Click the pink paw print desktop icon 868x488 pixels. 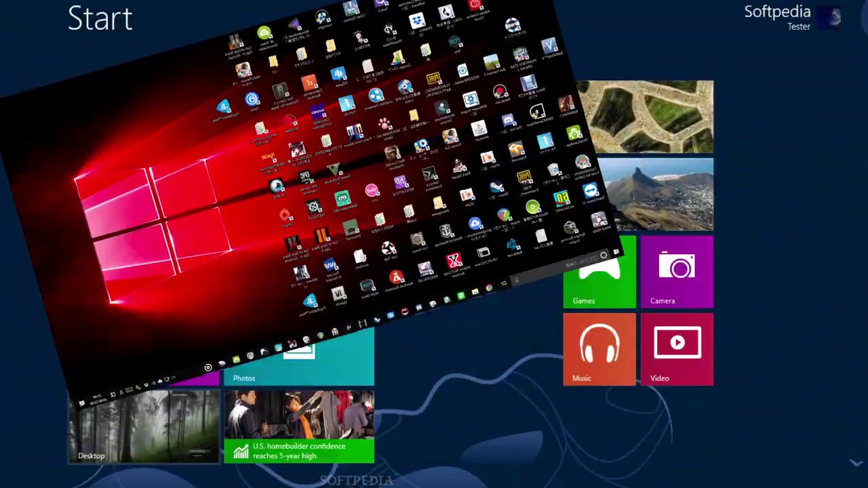[385, 124]
